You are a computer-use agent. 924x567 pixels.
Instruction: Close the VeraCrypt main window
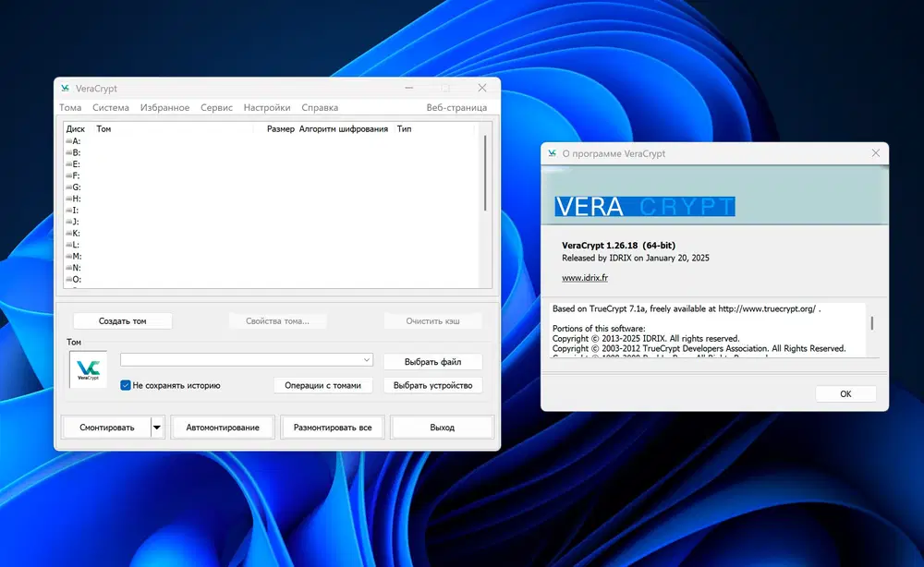tap(482, 88)
